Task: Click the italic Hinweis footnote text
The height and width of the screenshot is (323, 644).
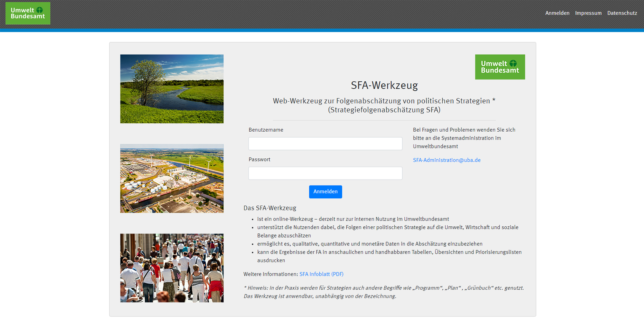Action: point(383,292)
